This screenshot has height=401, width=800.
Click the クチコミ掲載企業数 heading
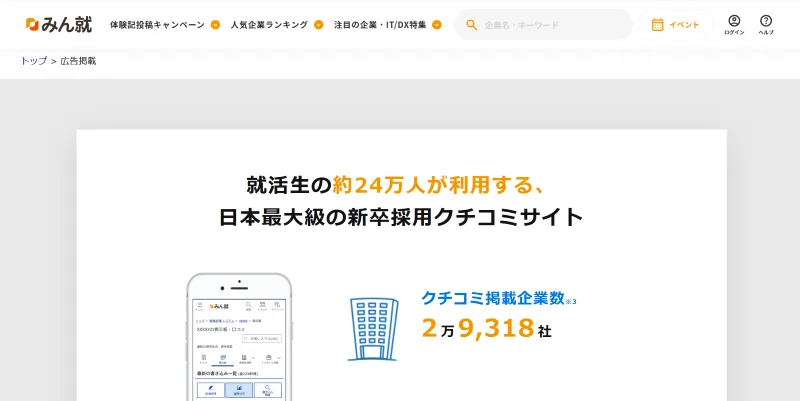(x=493, y=298)
